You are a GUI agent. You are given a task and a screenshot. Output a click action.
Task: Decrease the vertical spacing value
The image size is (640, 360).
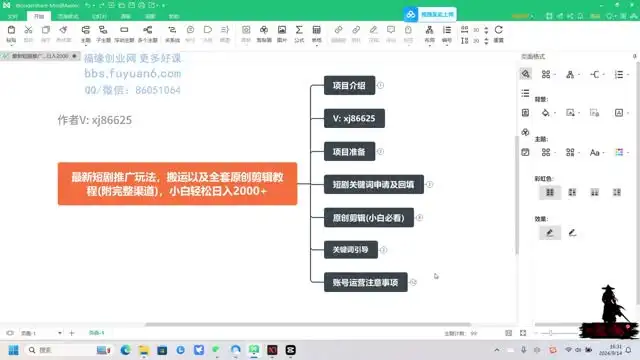click(486, 43)
